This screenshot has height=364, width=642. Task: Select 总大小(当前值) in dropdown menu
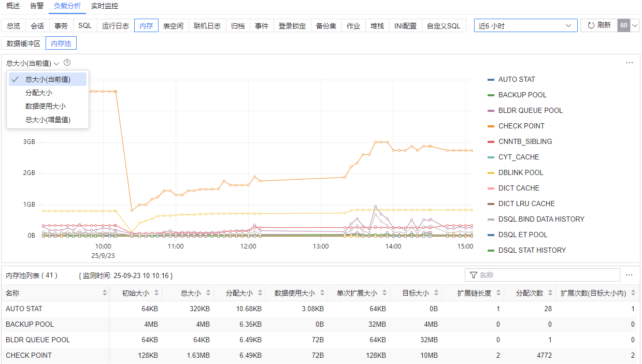coord(48,79)
